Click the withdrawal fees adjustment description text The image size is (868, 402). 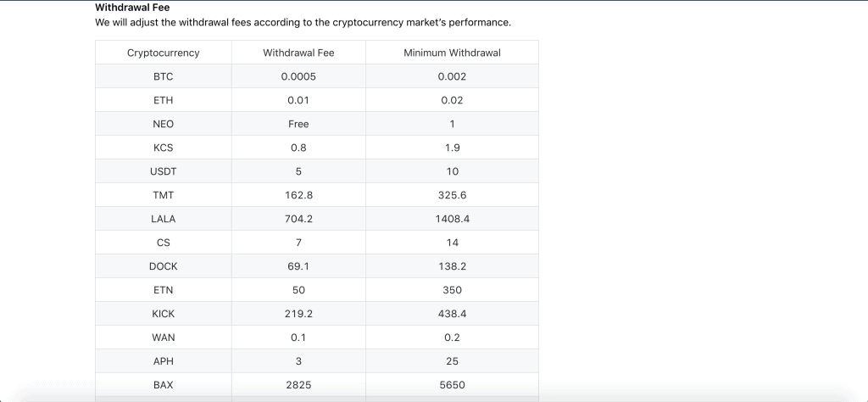(303, 23)
